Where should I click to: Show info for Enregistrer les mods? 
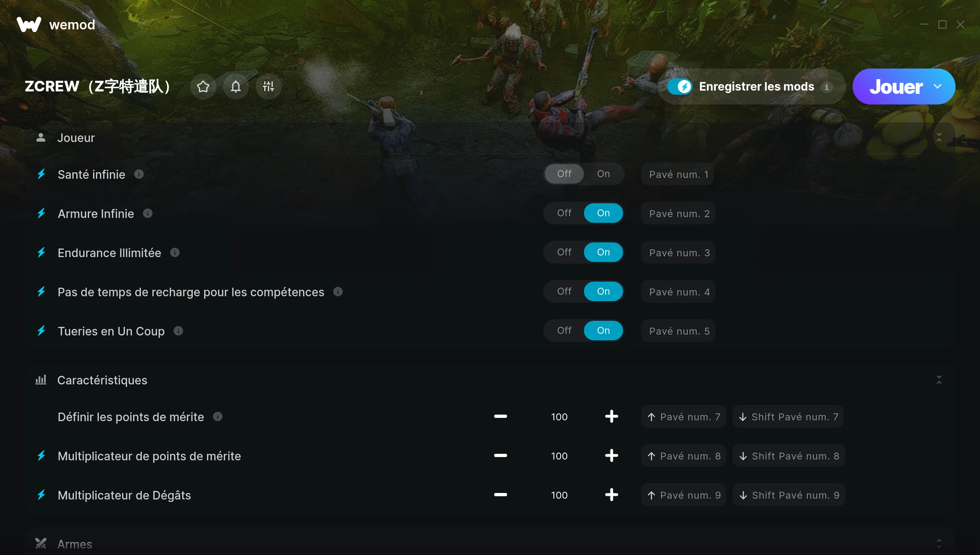pos(827,87)
